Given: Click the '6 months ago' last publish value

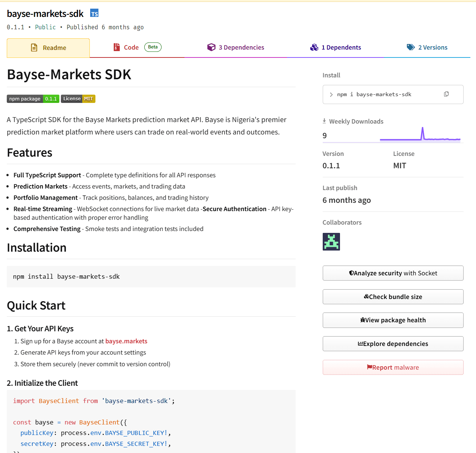Looking at the screenshot, I should coord(347,200).
